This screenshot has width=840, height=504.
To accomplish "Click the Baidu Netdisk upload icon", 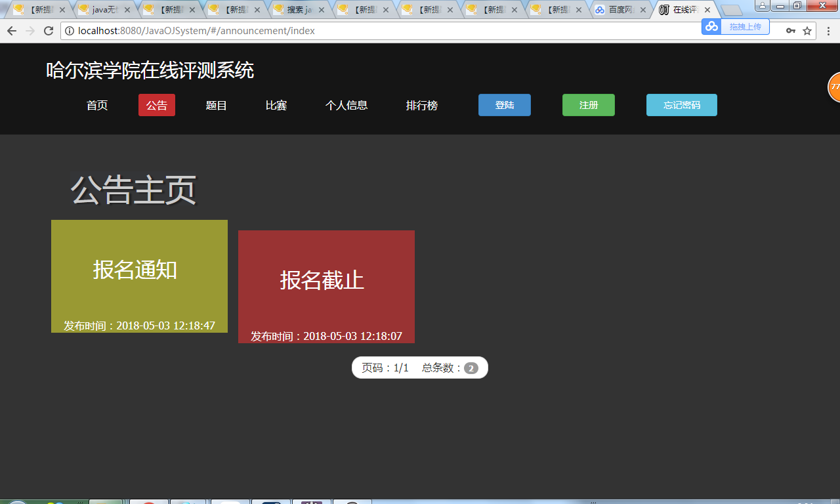I will click(711, 27).
